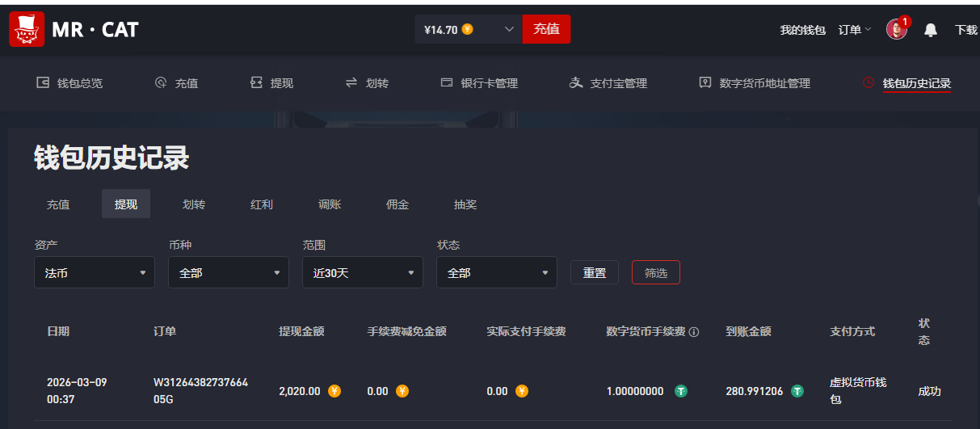Open the 资产 dropdown showing 法币
This screenshot has height=429, width=980.
click(x=95, y=272)
